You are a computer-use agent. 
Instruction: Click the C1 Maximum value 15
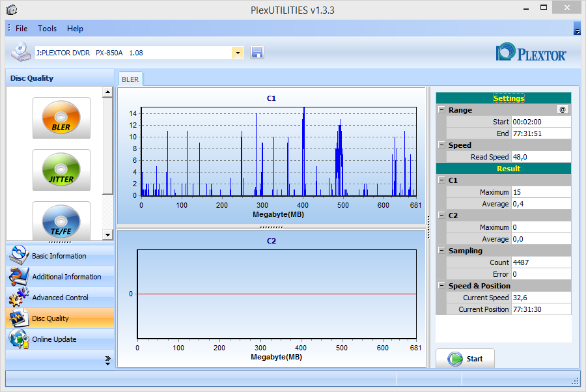click(541, 192)
